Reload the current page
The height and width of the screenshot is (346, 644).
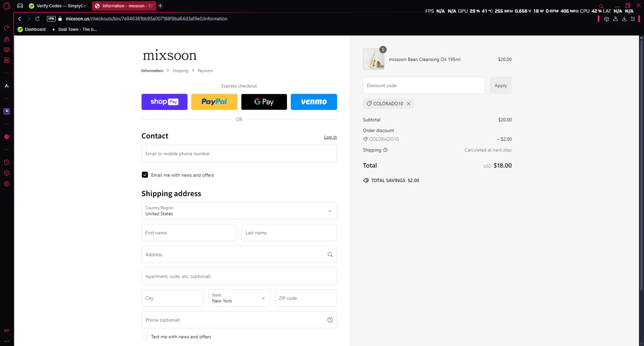tap(37, 19)
